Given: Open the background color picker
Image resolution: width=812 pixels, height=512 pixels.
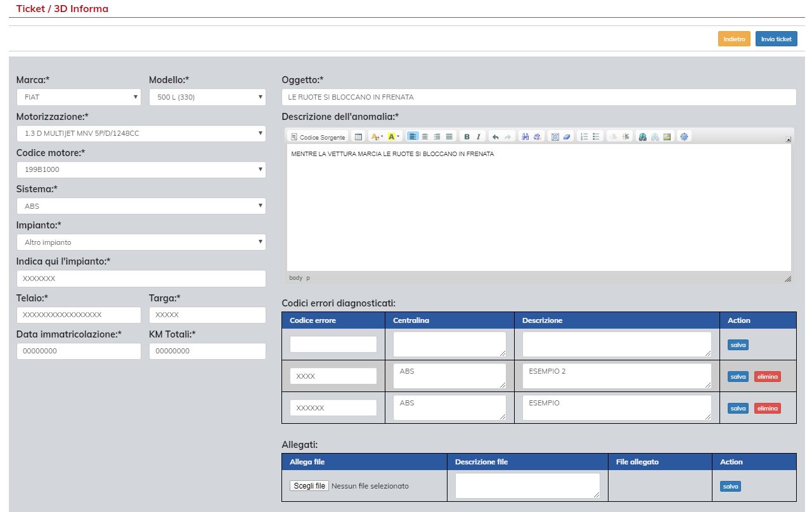Looking at the screenshot, I should (x=394, y=137).
